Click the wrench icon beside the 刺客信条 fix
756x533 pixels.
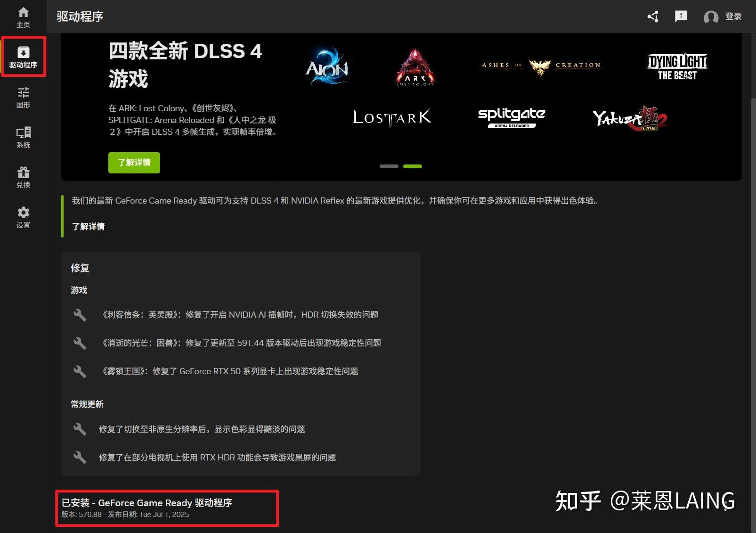click(x=80, y=314)
